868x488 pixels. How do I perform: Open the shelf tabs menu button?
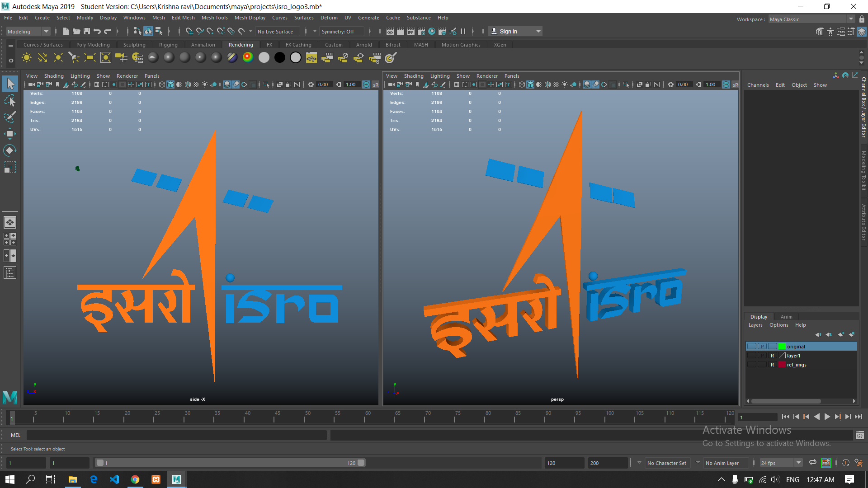[x=11, y=45]
